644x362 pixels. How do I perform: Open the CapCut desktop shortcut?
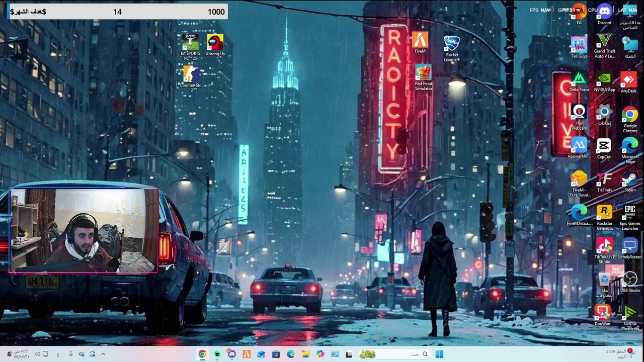coord(604,149)
